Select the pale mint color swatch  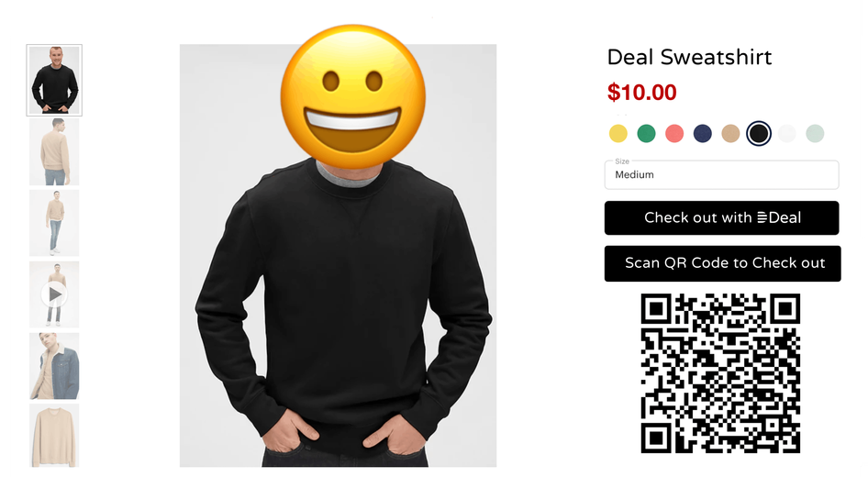815,133
